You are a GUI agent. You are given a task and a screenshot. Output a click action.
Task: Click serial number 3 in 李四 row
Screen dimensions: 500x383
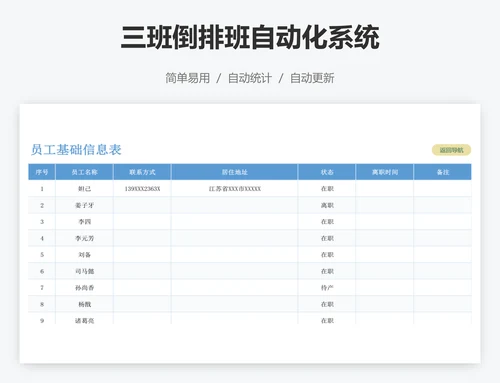point(42,222)
